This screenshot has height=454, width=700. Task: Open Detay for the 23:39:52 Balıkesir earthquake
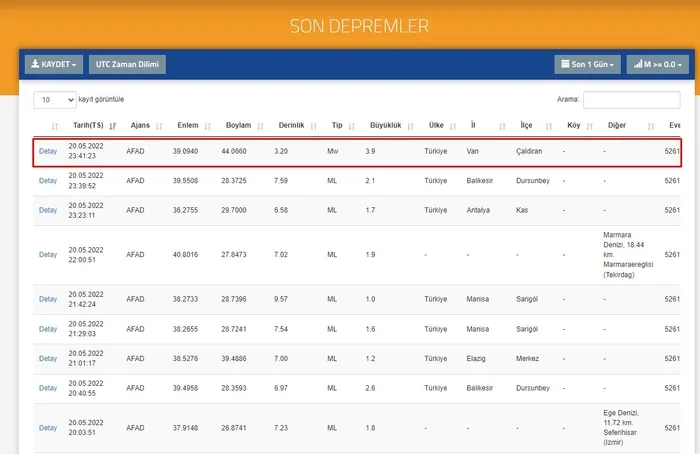pyautogui.click(x=48, y=181)
